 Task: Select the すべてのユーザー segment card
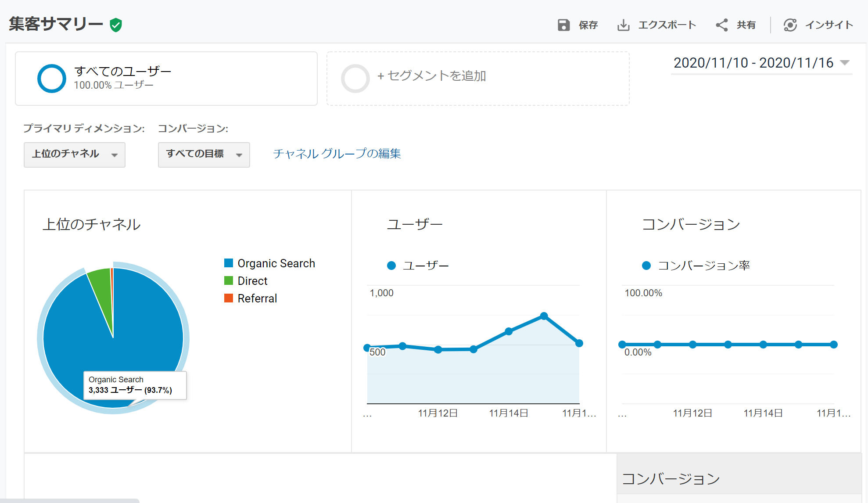click(166, 78)
